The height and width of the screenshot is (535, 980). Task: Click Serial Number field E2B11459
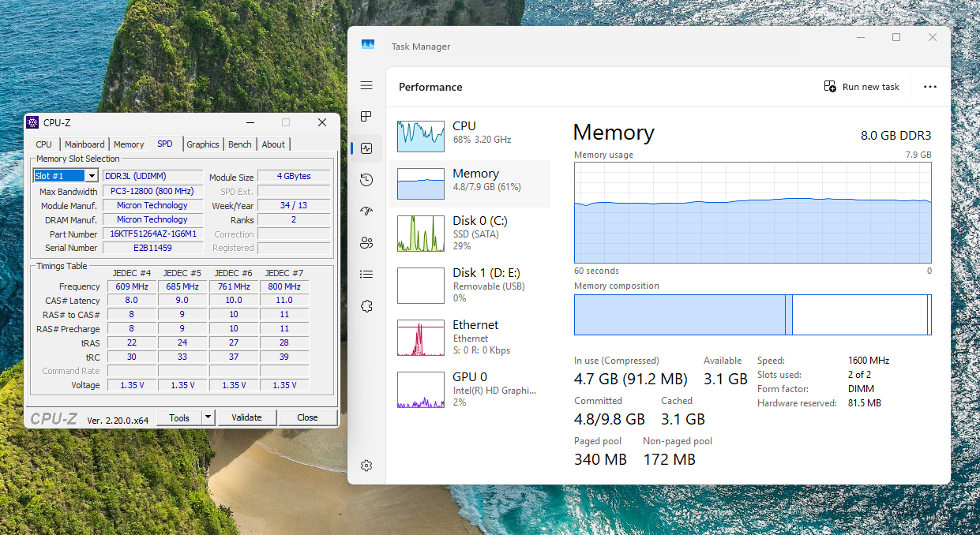(x=154, y=248)
